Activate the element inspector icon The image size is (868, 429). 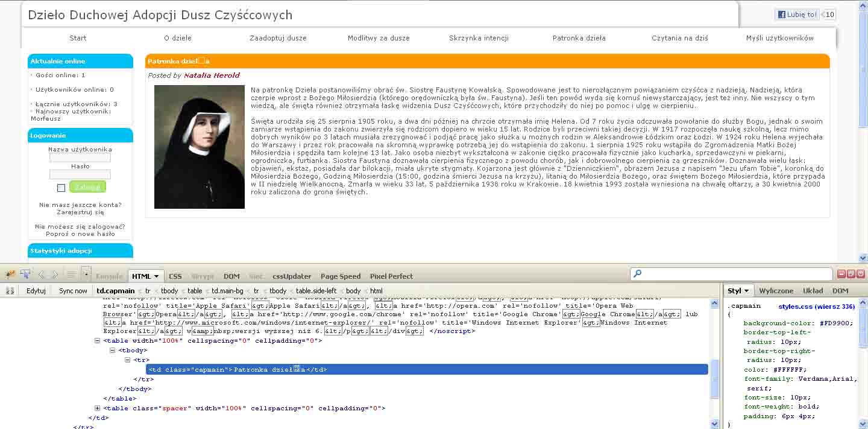(25, 275)
